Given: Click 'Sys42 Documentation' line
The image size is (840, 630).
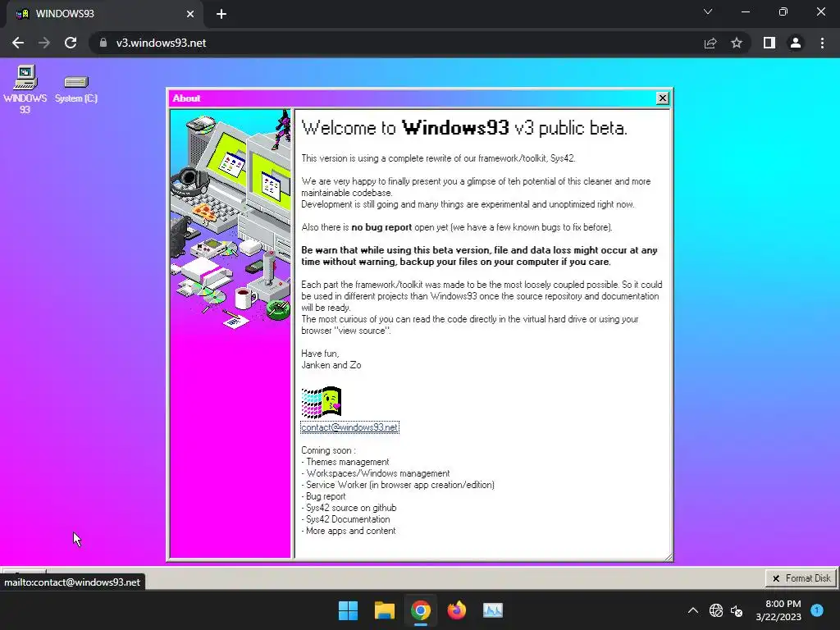Looking at the screenshot, I should click(345, 519).
